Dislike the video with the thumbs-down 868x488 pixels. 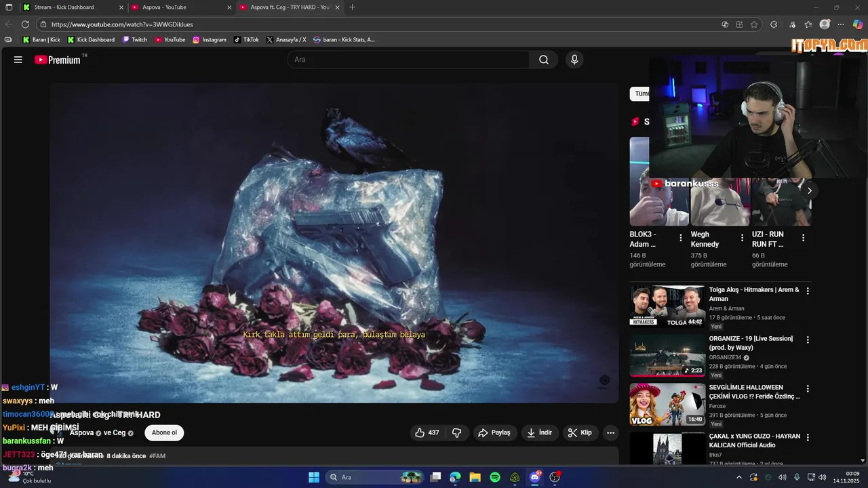[457, 432]
